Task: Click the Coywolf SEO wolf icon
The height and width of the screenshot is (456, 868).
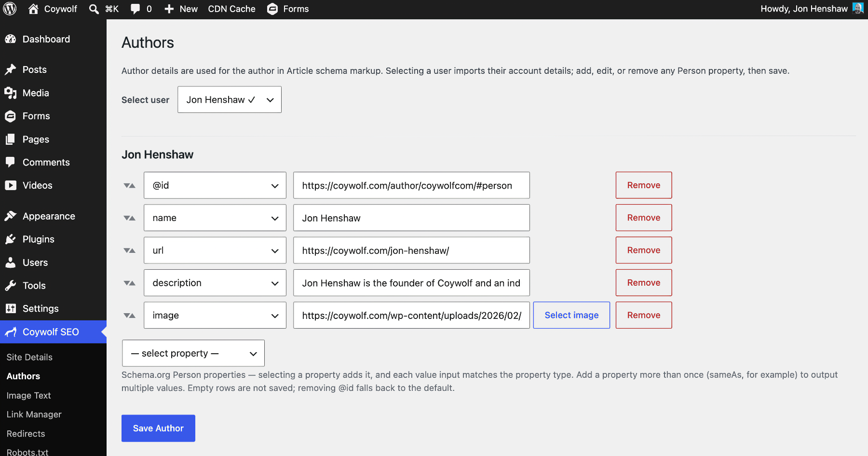Action: tap(10, 332)
